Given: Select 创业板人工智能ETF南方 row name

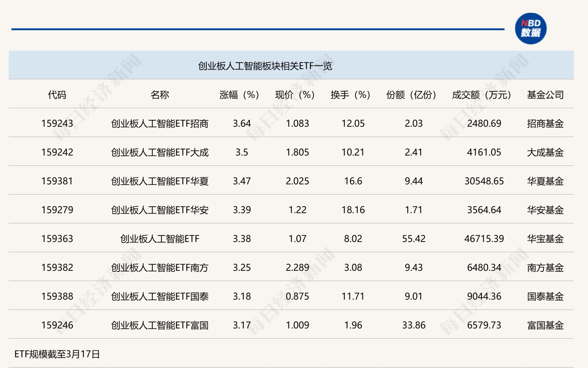Looking at the screenshot, I should click(x=160, y=267).
